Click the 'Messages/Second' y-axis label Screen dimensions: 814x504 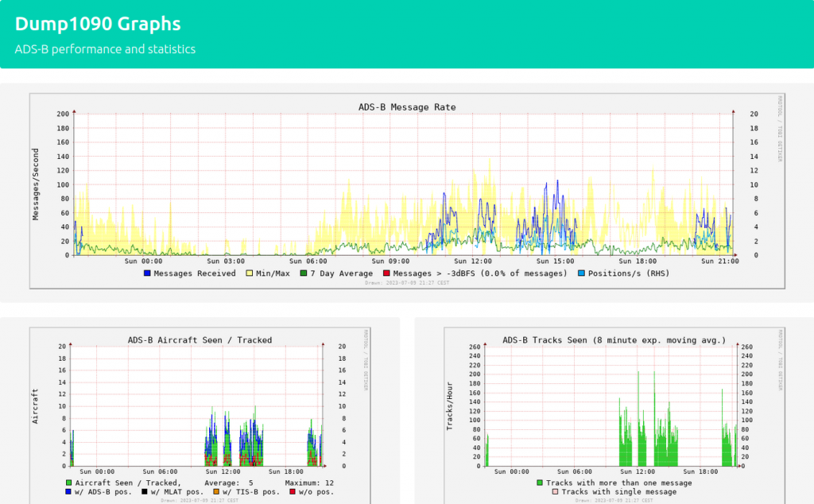pos(35,184)
